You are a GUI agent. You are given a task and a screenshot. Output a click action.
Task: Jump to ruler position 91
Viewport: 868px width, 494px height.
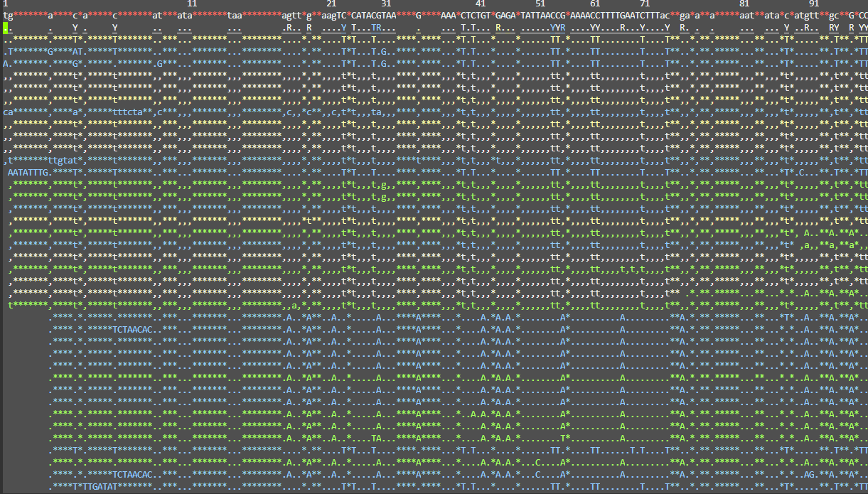coord(814,4)
